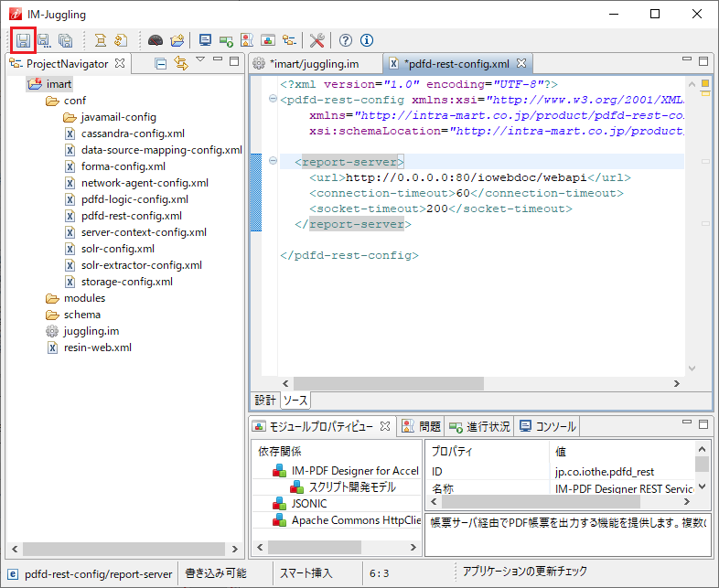Switch to the コンソール tab
The image size is (719, 588).
tap(548, 426)
